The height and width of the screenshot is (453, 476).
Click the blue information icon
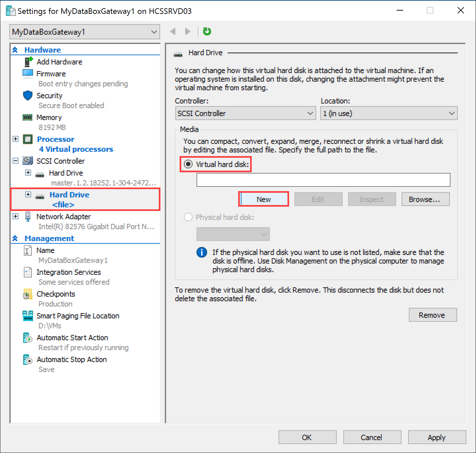[202, 252]
